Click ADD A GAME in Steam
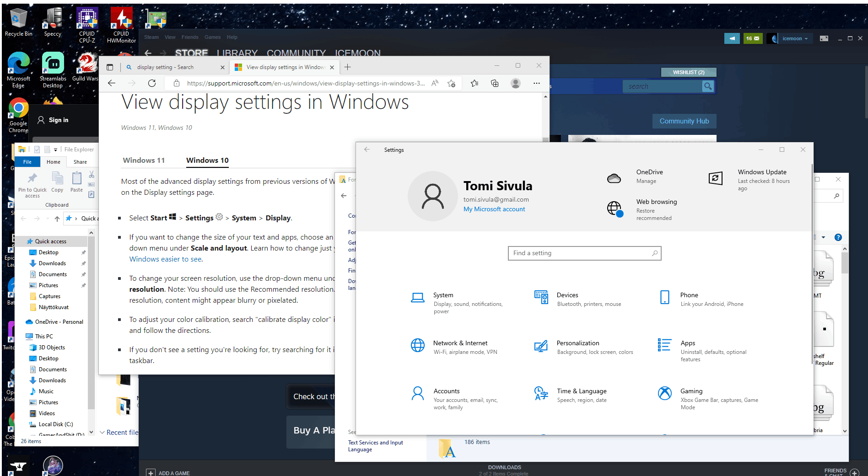Image resolution: width=868 pixels, height=476 pixels. tap(168, 473)
